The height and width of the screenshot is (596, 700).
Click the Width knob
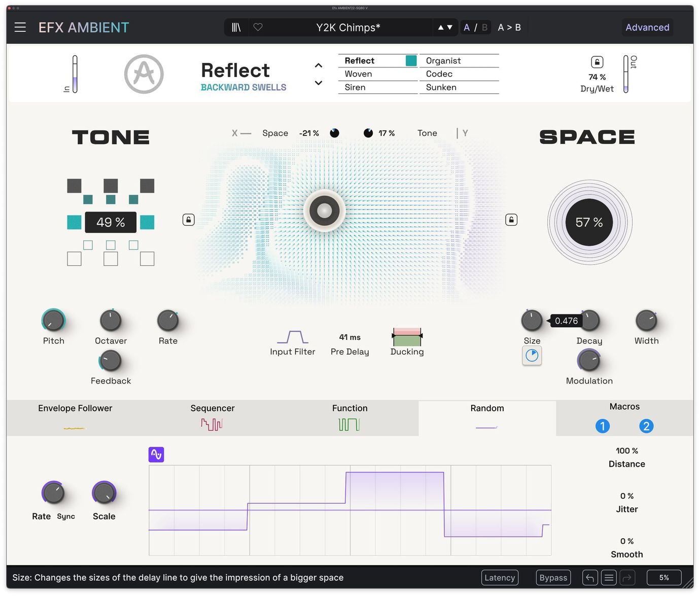click(x=646, y=321)
